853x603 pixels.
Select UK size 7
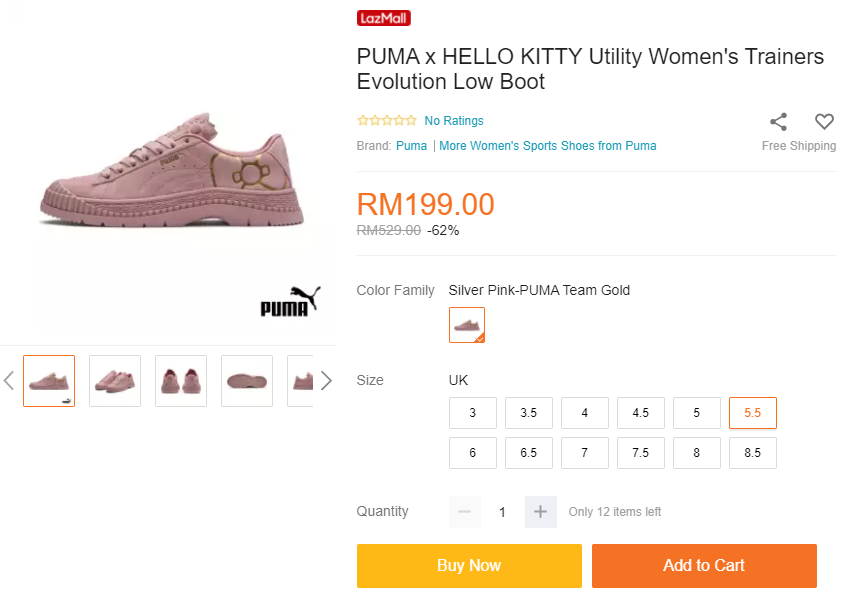(x=584, y=453)
